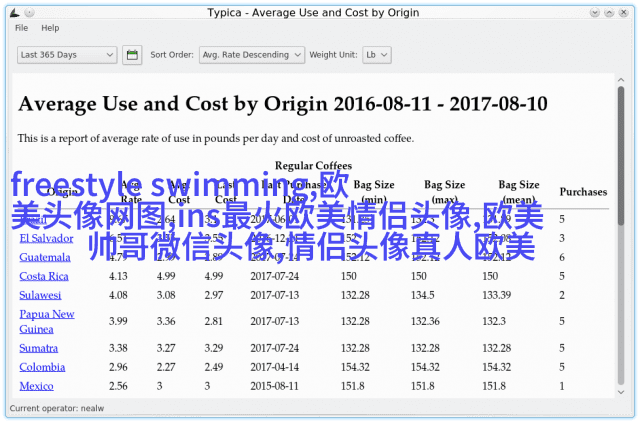The image size is (640, 423).
Task: Click the 2017-04-14 date in Colombia row
Action: (274, 367)
